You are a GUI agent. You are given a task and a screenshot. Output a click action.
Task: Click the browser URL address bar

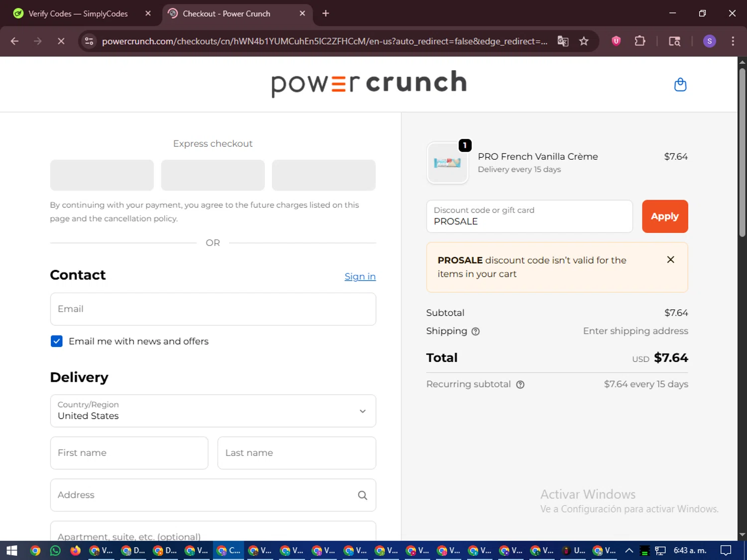(x=324, y=41)
